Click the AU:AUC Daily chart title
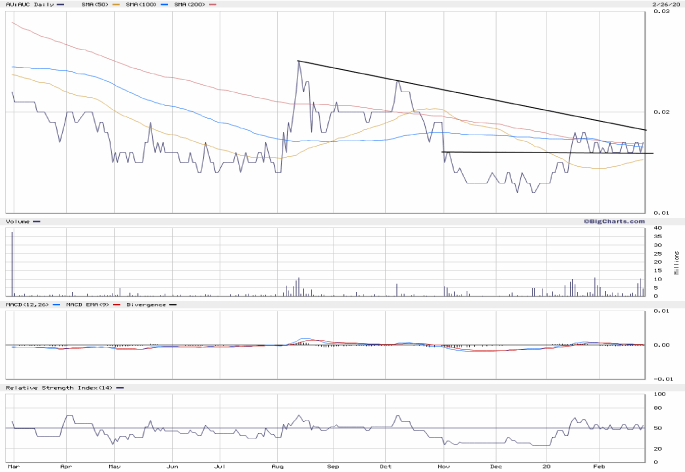The image size is (685, 472). 27,6
